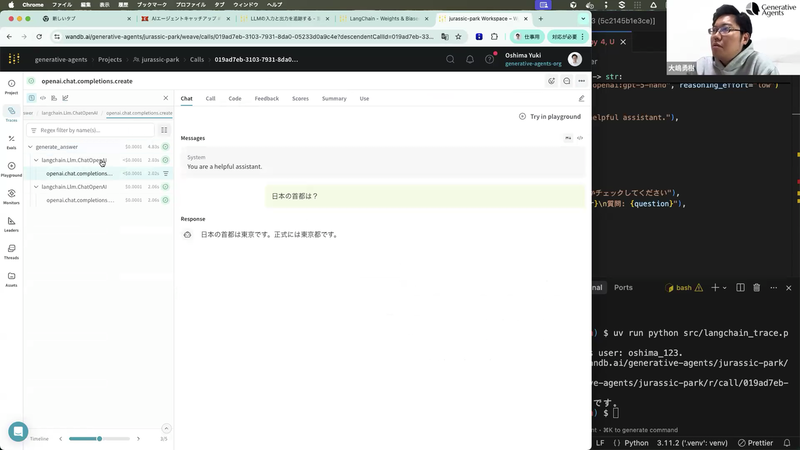Select the code view icon in trace panel
The height and width of the screenshot is (450, 800).
tap(43, 98)
